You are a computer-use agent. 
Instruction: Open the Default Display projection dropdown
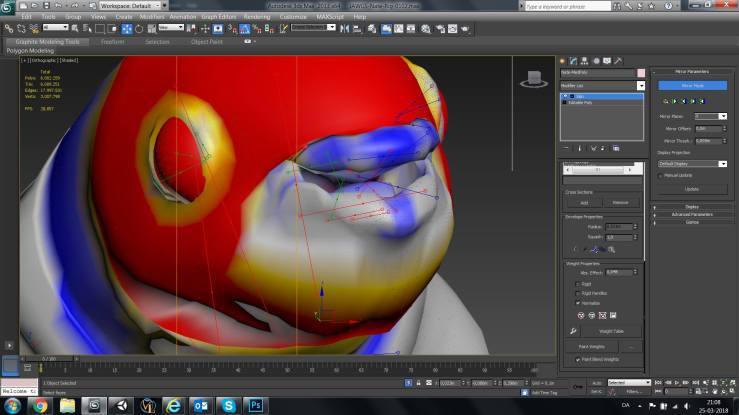(x=692, y=164)
